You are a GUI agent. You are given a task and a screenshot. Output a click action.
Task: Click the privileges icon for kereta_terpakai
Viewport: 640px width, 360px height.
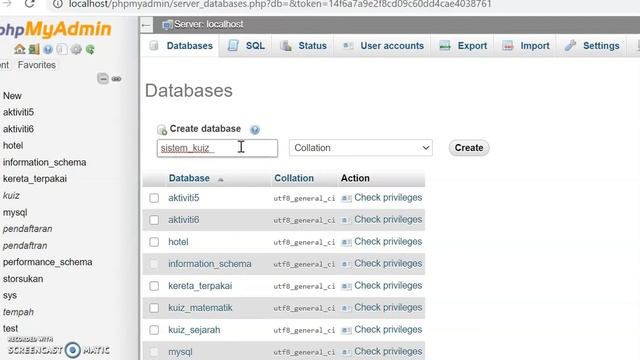(346, 286)
